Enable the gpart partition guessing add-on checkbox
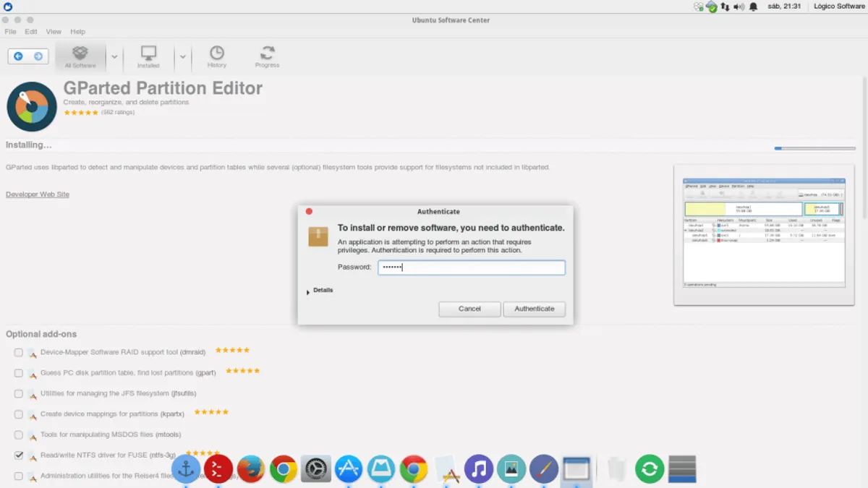The height and width of the screenshot is (488, 868). [18, 373]
